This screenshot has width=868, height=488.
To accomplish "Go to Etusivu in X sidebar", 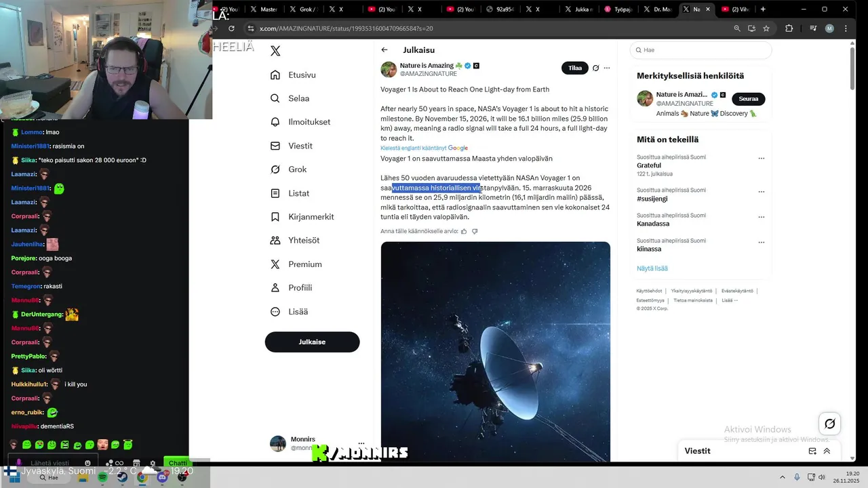I will 293,75.
